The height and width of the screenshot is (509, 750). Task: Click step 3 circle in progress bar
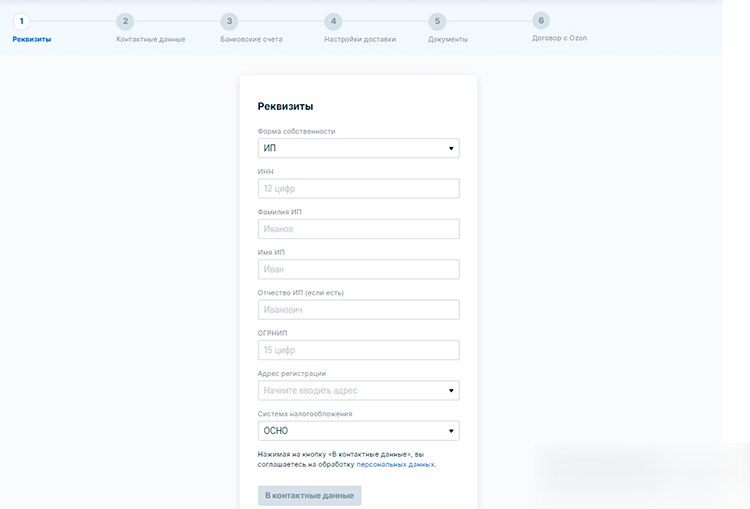tap(229, 21)
